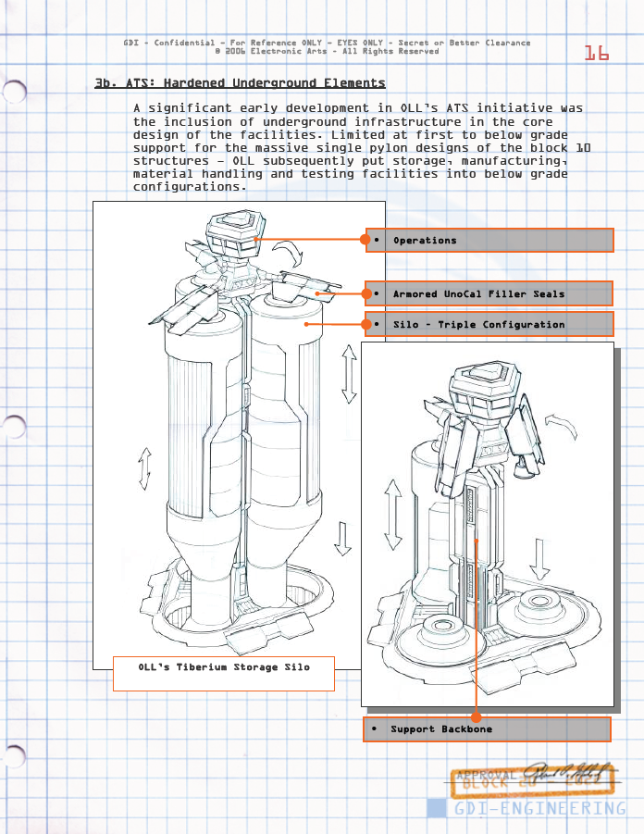Click the large triple silo illustration
This screenshot has height=834, width=644.
point(239,434)
